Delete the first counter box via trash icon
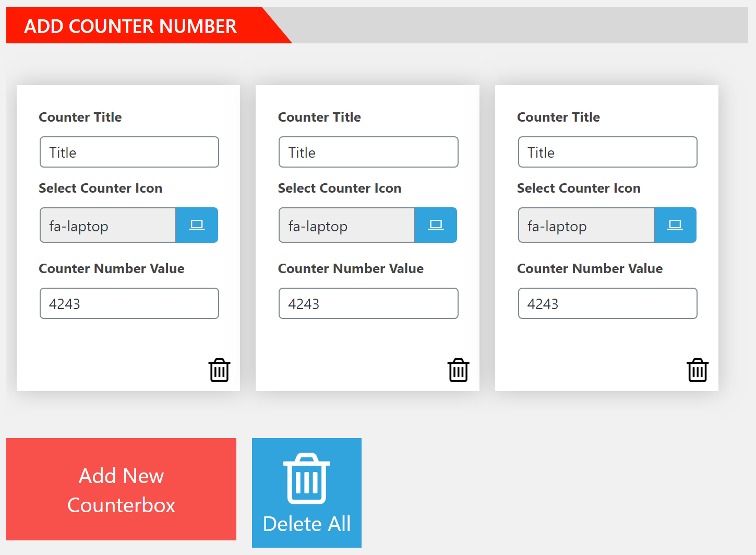The height and width of the screenshot is (555, 756). 219,370
